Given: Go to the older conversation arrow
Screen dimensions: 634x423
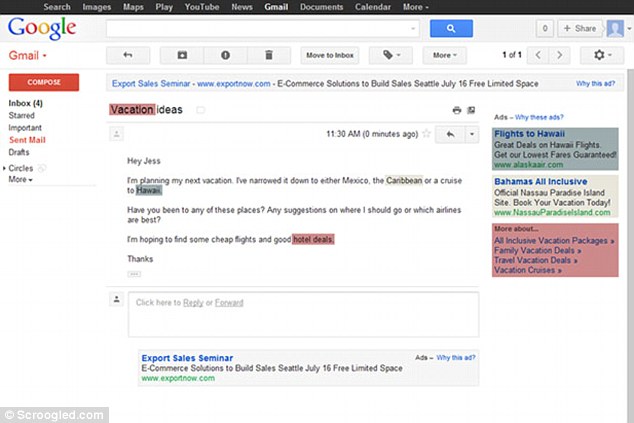Looking at the screenshot, I should click(x=560, y=55).
